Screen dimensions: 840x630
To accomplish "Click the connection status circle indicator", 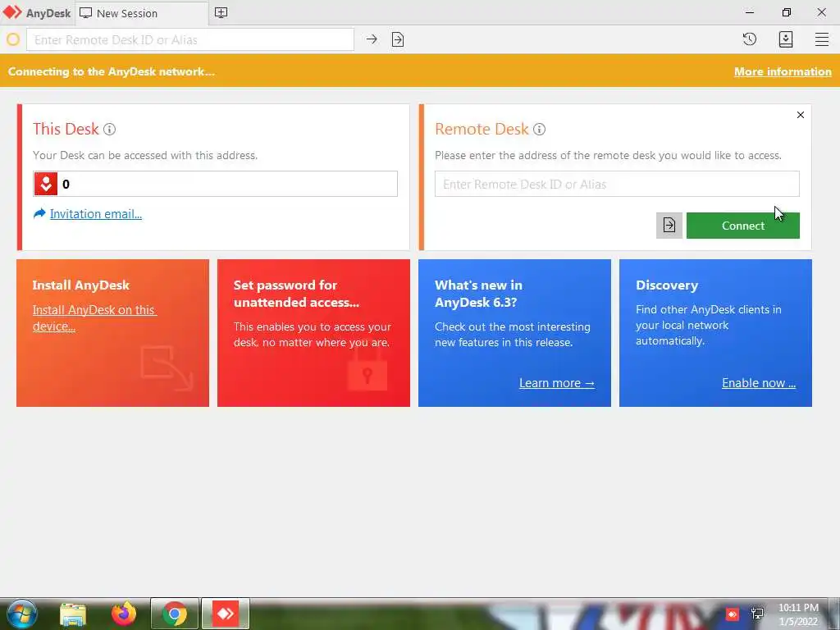I will click(13, 39).
